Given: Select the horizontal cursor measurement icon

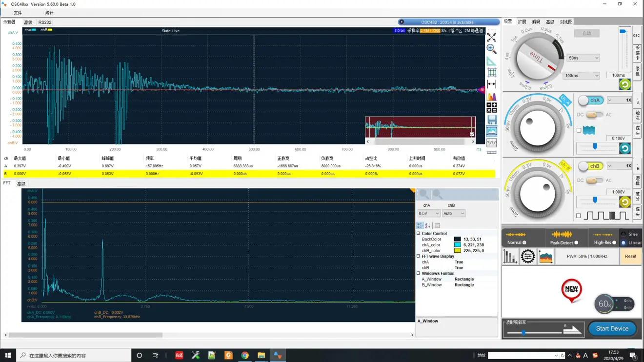Looking at the screenshot, I should [491, 84].
